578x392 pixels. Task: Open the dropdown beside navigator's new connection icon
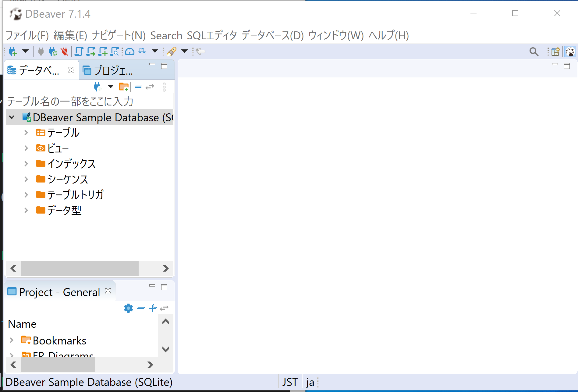[x=111, y=87]
